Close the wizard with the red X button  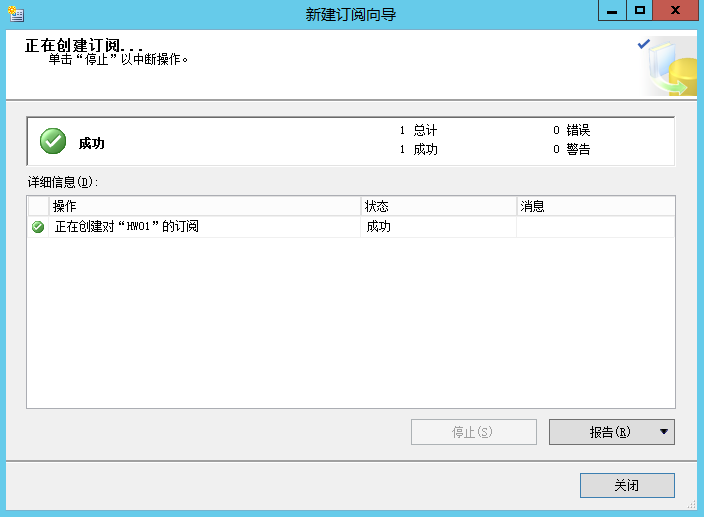pos(675,10)
